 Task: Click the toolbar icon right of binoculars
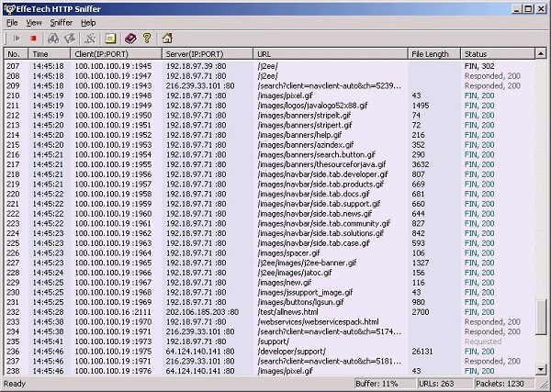click(x=70, y=39)
